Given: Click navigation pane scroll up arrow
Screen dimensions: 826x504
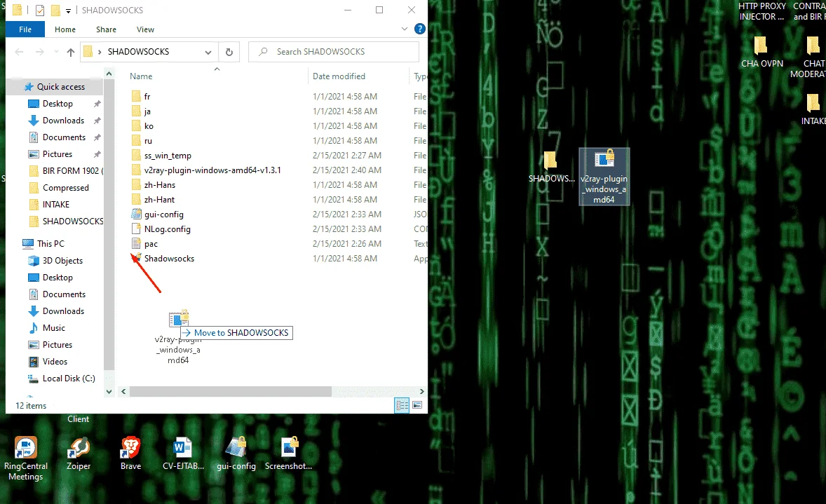Looking at the screenshot, I should click(x=109, y=74).
